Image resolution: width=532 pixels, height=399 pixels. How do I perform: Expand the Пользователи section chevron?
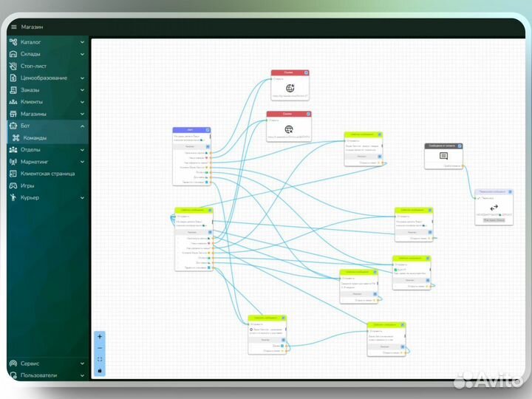(x=82, y=375)
